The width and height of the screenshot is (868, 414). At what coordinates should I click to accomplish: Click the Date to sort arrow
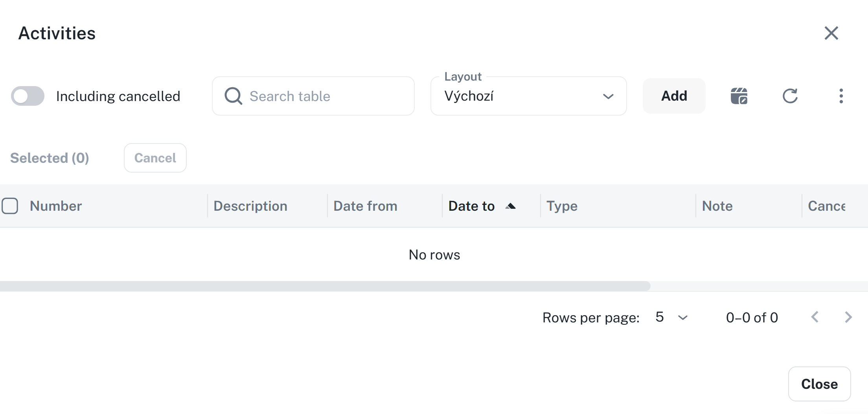[x=510, y=206]
